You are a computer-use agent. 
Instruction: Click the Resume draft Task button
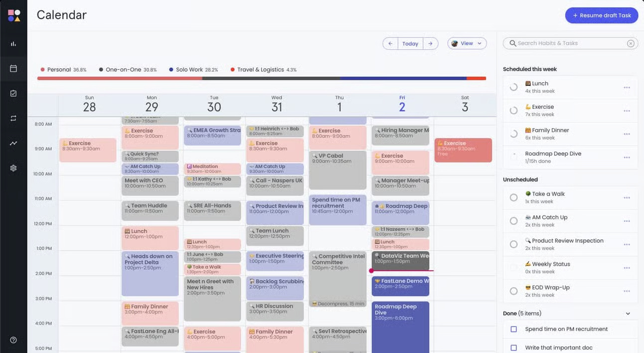(602, 15)
